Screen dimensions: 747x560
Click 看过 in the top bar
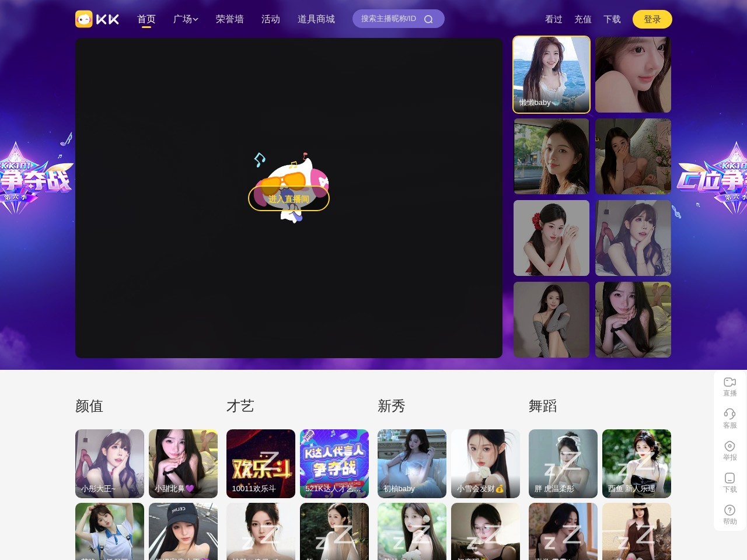coord(554,19)
